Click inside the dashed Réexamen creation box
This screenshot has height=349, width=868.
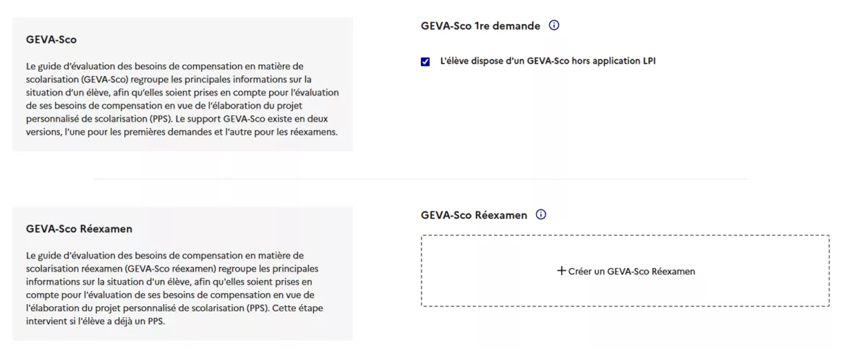pos(625,271)
